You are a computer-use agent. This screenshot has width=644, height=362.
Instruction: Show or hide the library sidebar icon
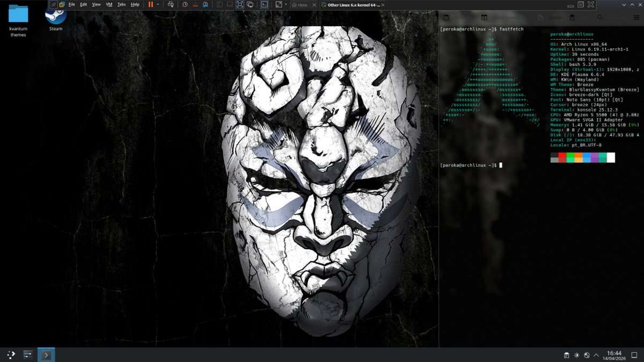[x=220, y=4]
